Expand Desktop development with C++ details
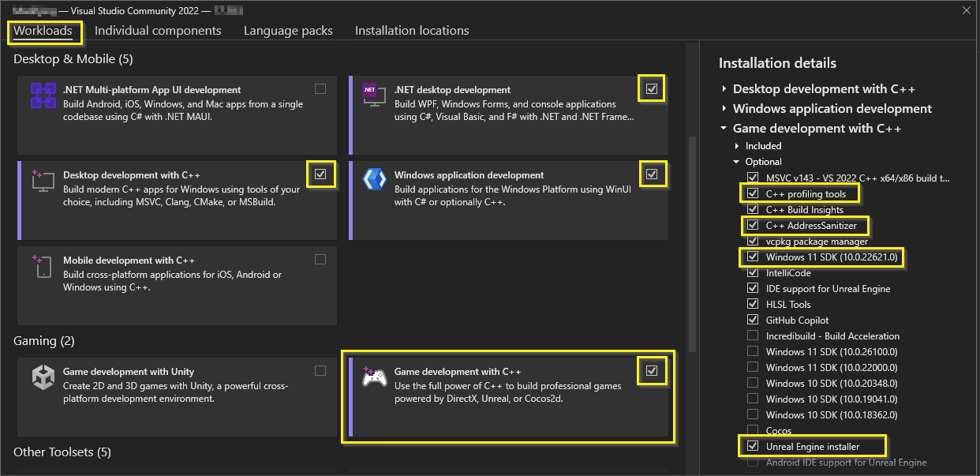This screenshot has height=476, width=980. coord(724,89)
